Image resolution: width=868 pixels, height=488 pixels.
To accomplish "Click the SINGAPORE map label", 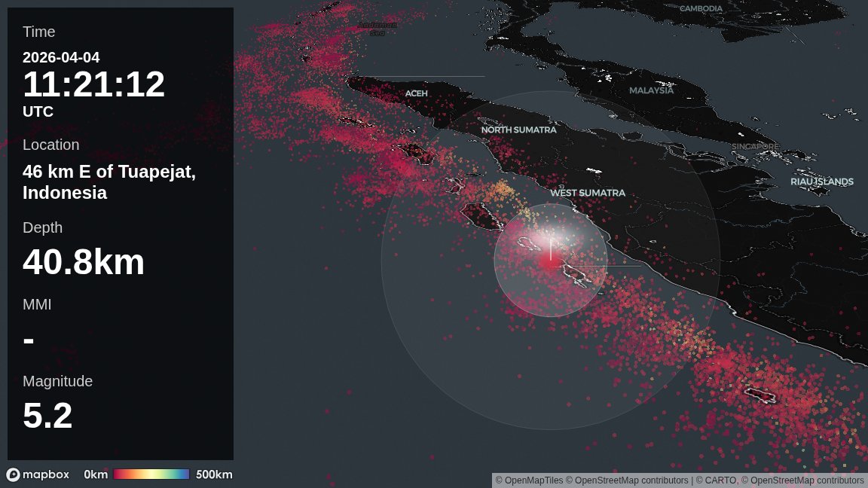I will [x=754, y=145].
